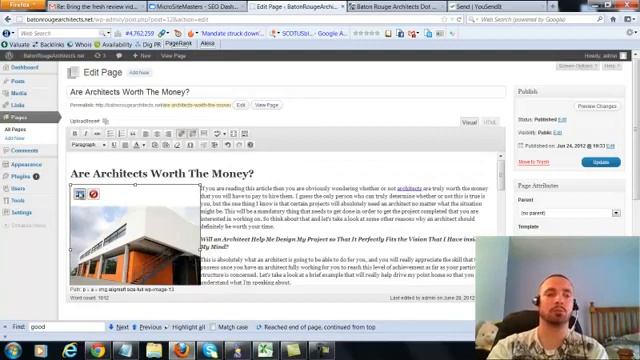
Task: Click the View Page button by the permalink
Action: tap(267, 105)
